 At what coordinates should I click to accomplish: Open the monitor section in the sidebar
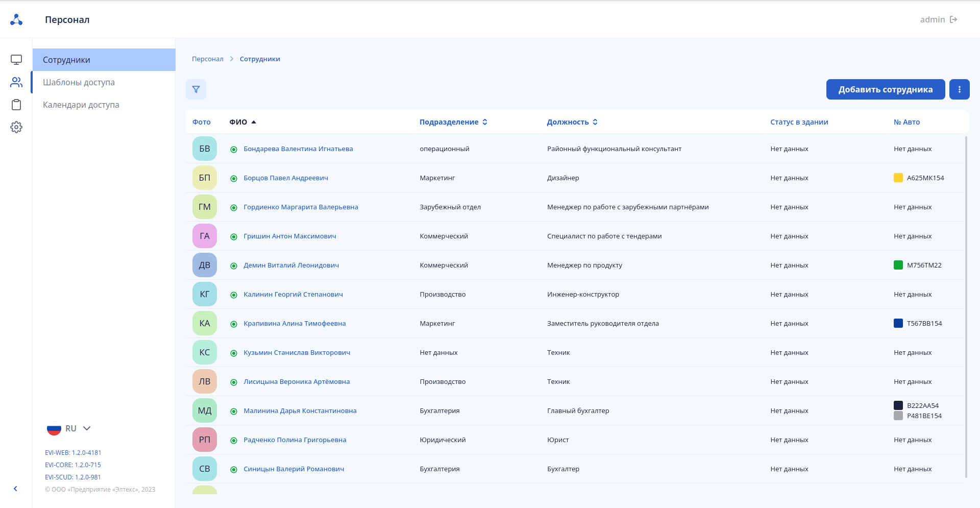pyautogui.click(x=16, y=59)
